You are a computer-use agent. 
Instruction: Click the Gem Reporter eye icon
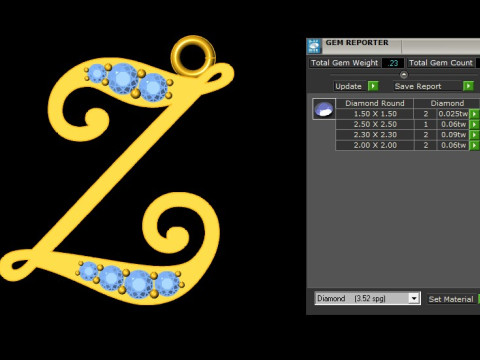(x=314, y=46)
